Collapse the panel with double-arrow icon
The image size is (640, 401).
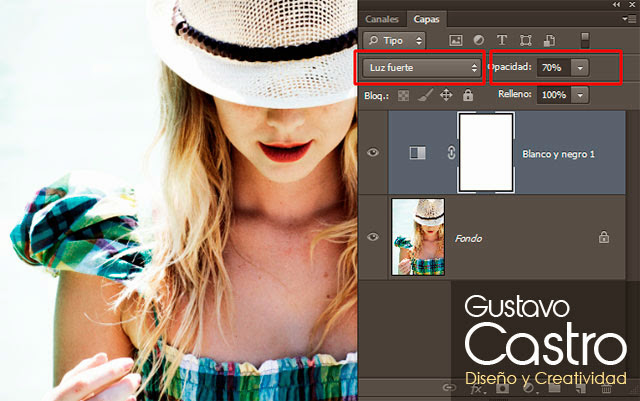coord(616,4)
